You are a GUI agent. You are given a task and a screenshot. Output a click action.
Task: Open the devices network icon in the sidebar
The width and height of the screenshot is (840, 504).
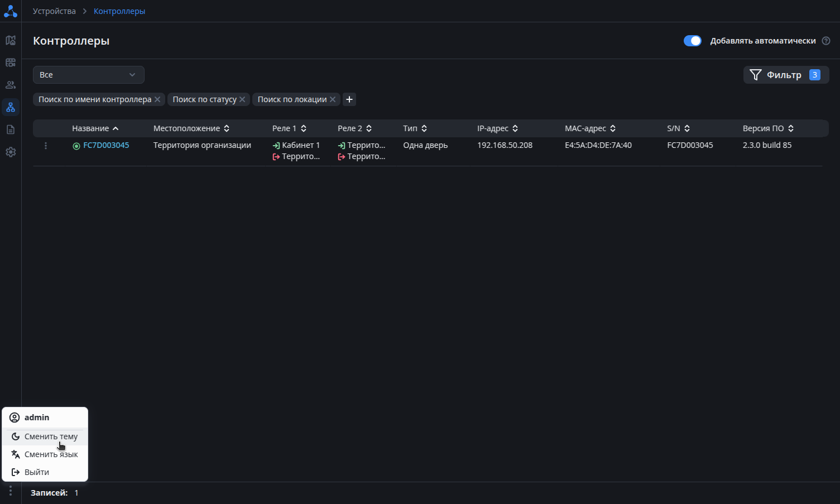coord(11,107)
